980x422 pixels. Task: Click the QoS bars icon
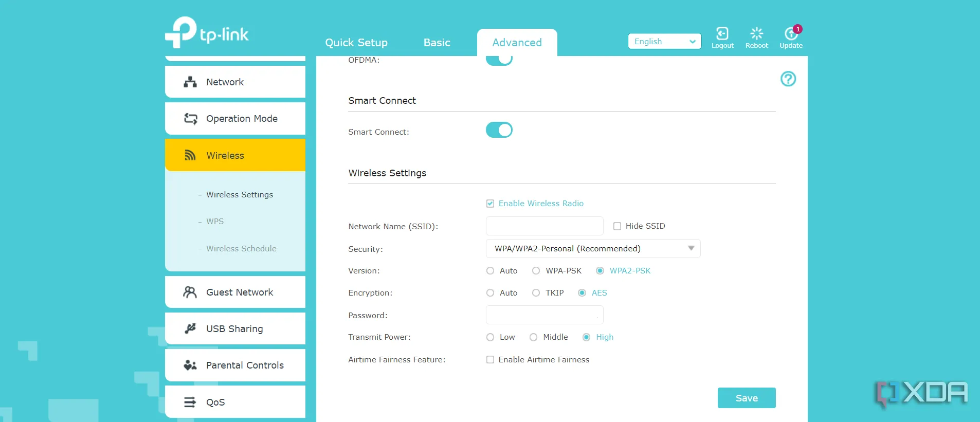(x=190, y=402)
